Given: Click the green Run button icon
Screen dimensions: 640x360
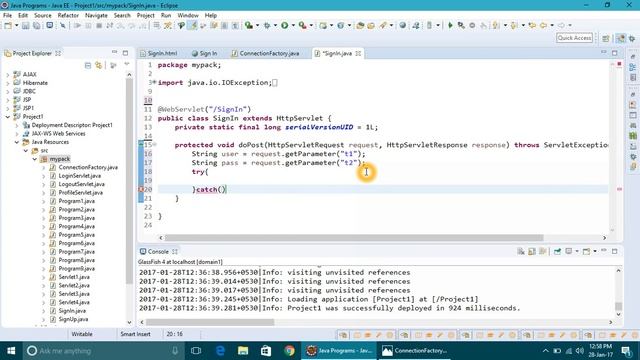Looking at the screenshot, I should point(284,25).
